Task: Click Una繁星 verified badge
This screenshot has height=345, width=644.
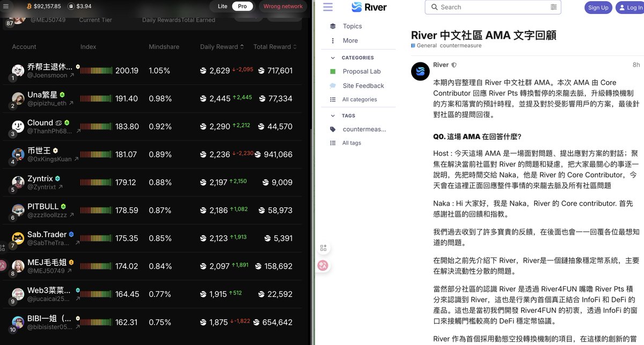Action: click(x=62, y=95)
